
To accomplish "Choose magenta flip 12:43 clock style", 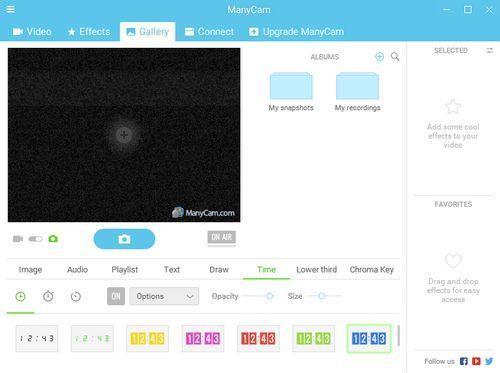I will [x=203, y=339].
